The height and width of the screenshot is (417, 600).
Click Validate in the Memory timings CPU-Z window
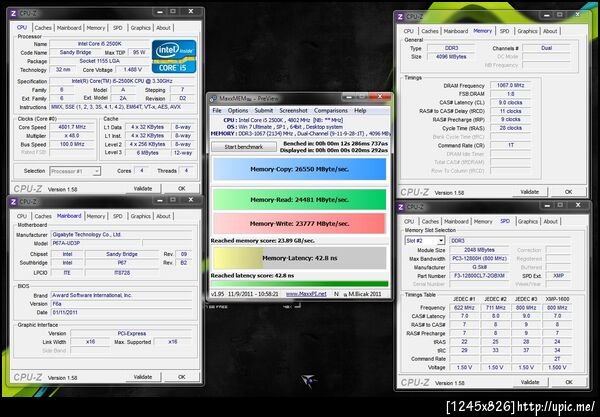[530, 192]
